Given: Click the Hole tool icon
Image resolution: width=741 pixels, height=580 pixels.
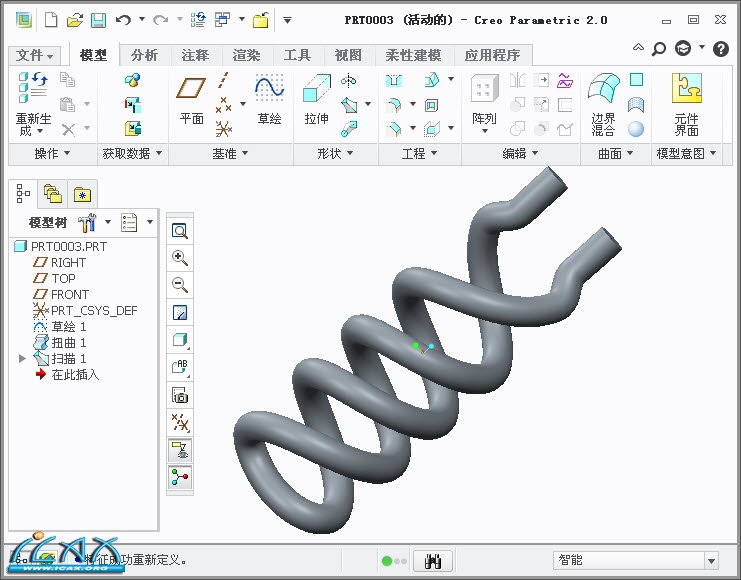Looking at the screenshot, I should [393, 80].
